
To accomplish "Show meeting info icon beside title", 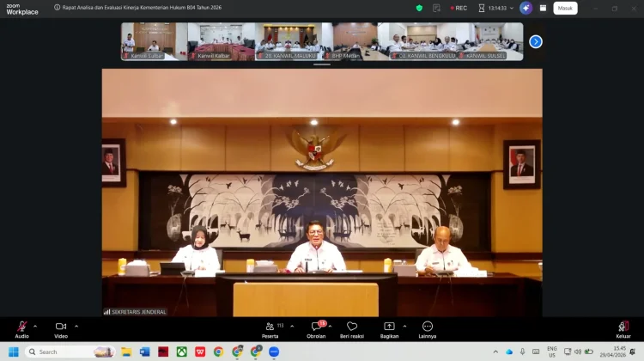I will (57, 8).
